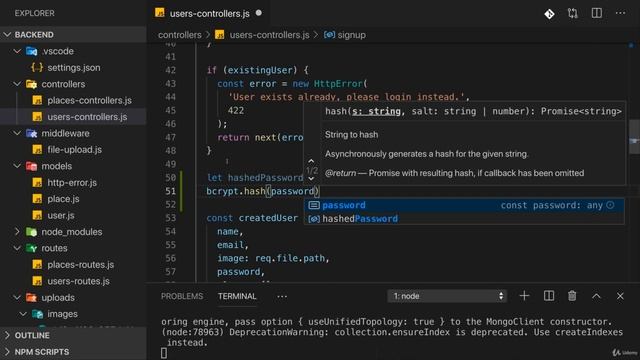Collapse the .vscode folder chevron
This screenshot has height=360, width=640.
point(17,51)
